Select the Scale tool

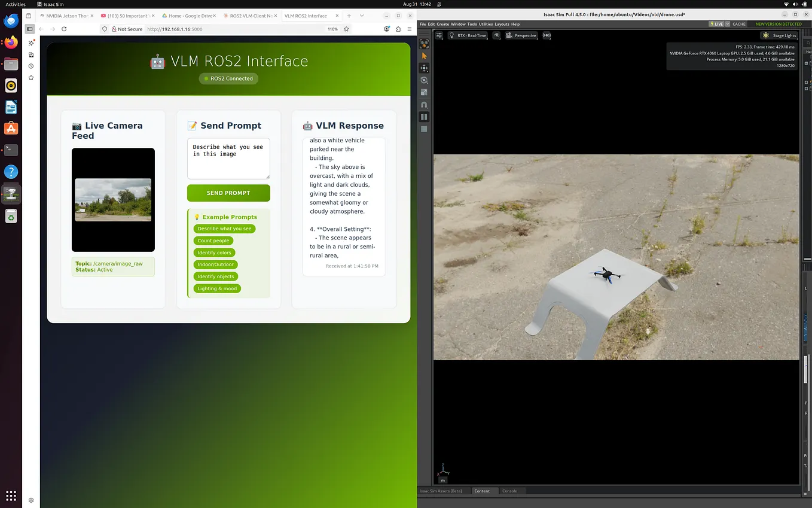424,92
